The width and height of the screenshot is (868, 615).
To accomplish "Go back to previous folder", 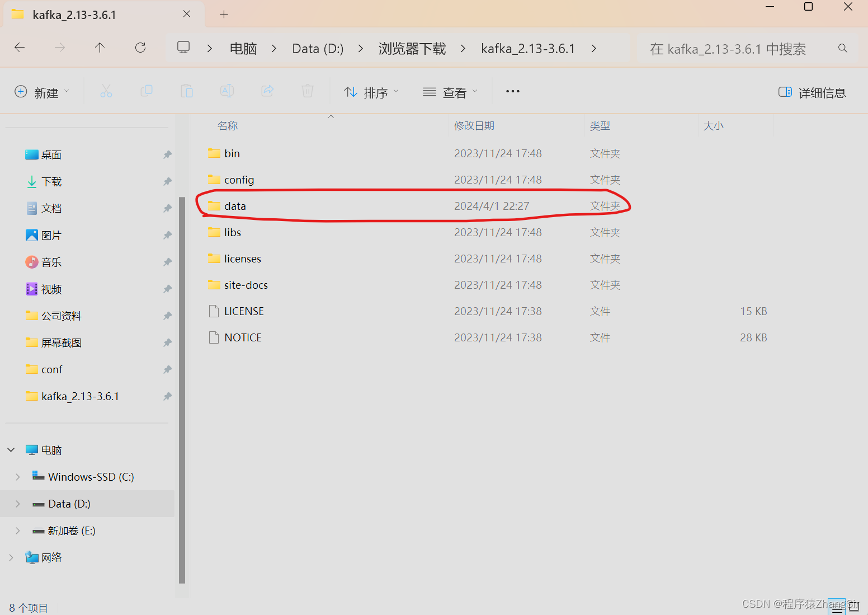I will [20, 48].
